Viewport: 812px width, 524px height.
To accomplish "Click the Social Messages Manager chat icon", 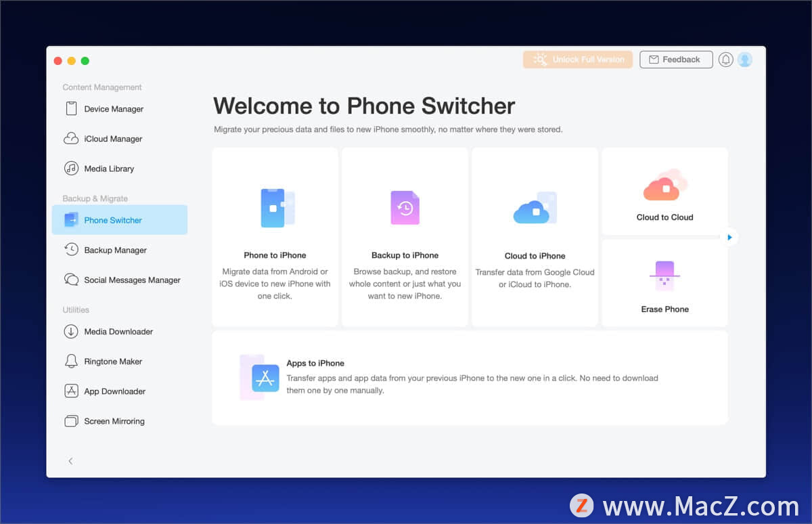I will click(71, 280).
